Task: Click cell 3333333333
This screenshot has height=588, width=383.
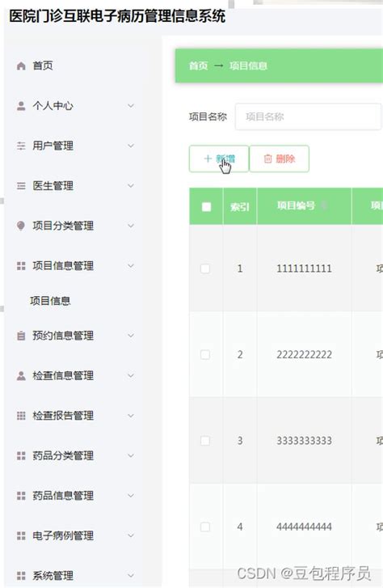Action: point(304,441)
